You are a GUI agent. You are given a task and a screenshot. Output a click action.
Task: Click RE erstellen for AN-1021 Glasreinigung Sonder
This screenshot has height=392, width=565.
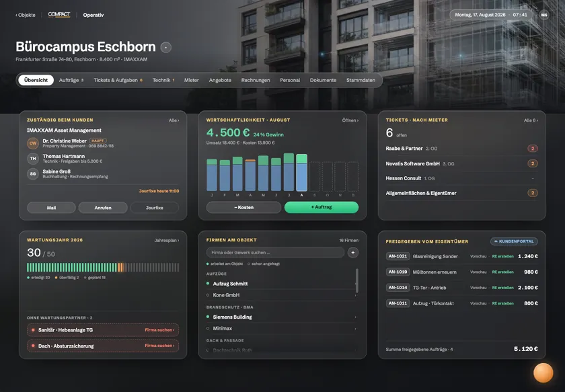pyautogui.click(x=502, y=257)
